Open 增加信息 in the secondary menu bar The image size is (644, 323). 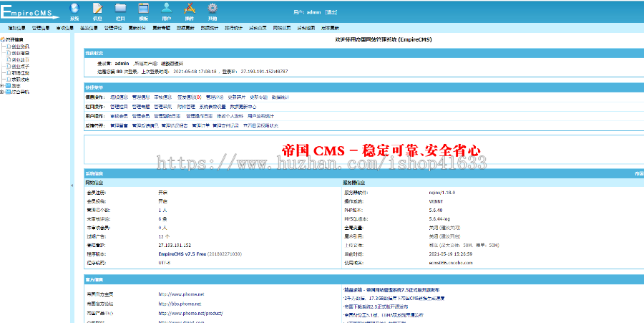(16, 28)
